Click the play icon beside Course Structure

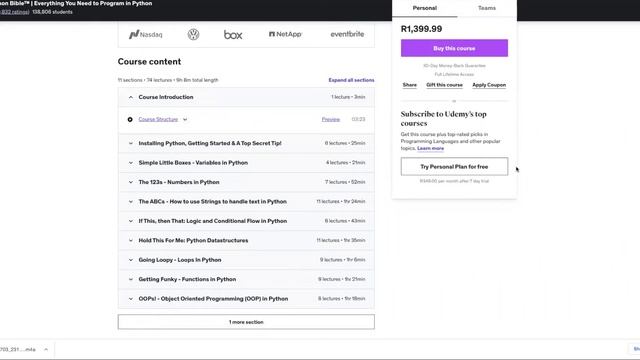[130, 119]
